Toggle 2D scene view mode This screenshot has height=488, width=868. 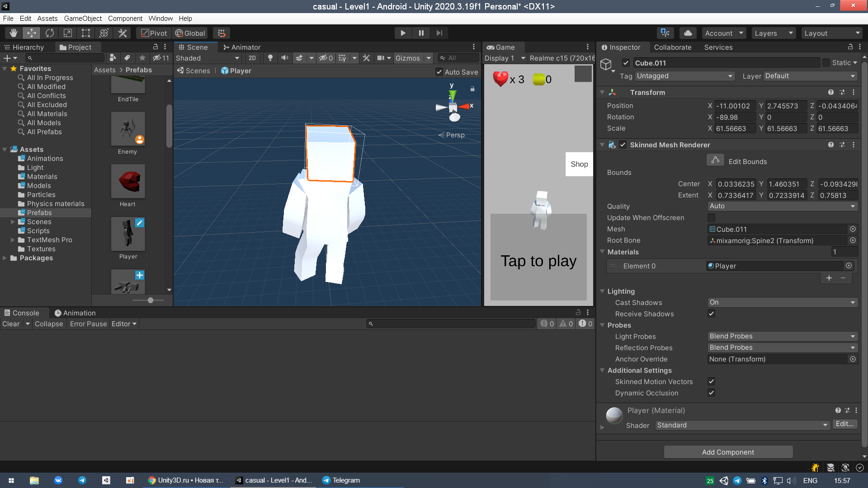pyautogui.click(x=252, y=58)
